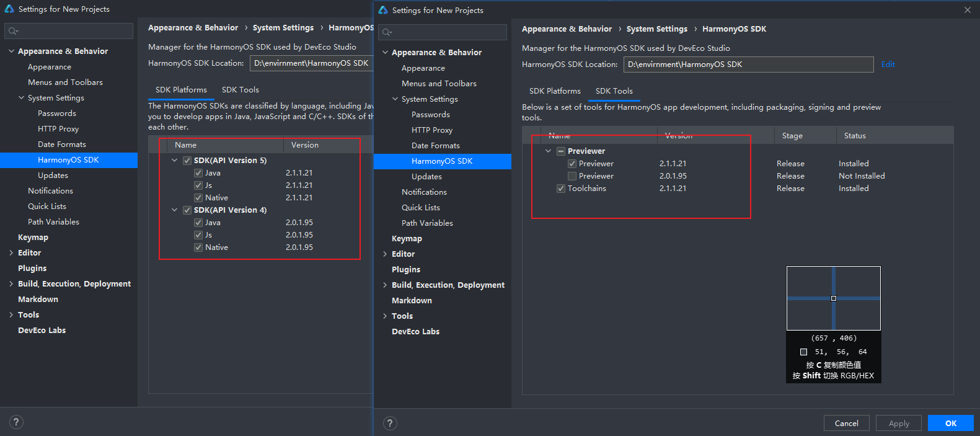This screenshot has height=436, width=980.
Task: Switch to SDK Platforms tab in right dialog
Action: [555, 91]
